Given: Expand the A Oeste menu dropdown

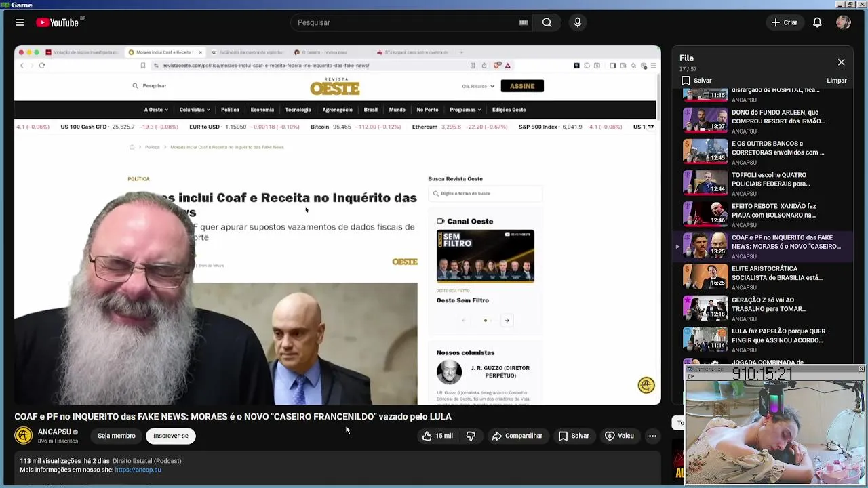Looking at the screenshot, I should click(156, 110).
